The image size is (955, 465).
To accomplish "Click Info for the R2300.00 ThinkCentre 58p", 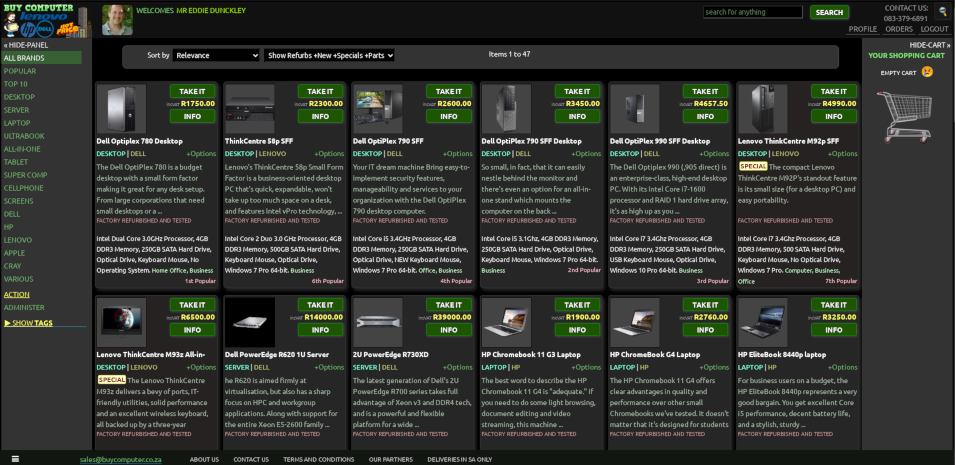I will pos(320,116).
